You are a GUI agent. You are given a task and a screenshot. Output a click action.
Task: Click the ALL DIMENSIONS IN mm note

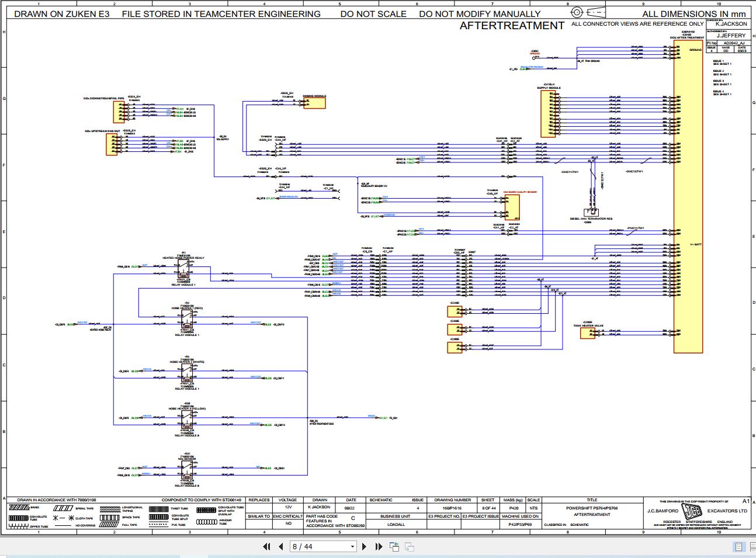click(694, 13)
